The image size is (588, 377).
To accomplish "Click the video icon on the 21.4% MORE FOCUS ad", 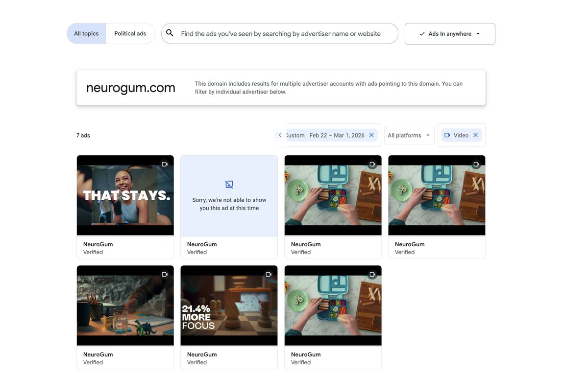I will (x=269, y=274).
